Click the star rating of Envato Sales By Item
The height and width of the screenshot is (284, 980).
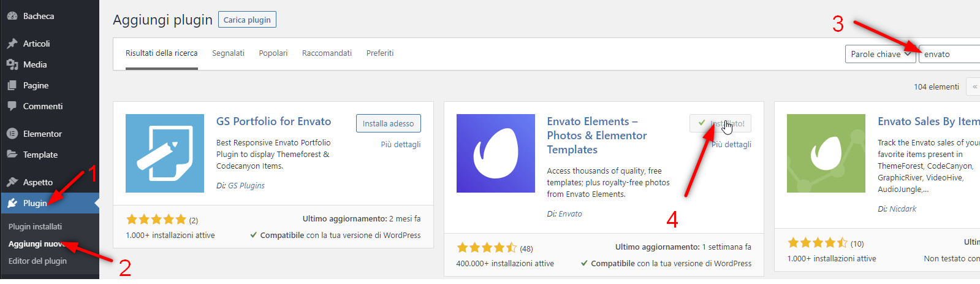click(818, 243)
